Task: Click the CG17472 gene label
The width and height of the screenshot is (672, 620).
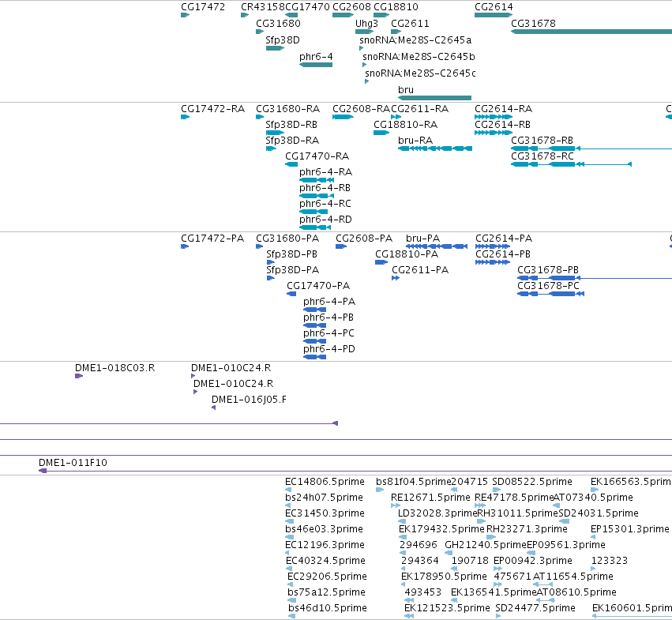Action: coord(203,7)
